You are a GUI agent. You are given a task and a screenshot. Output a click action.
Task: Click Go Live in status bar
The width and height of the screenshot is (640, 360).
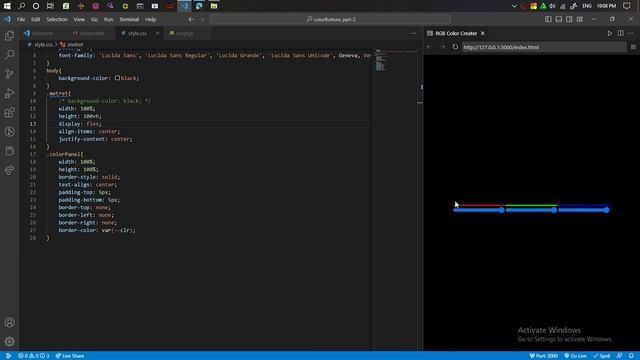[576, 356]
